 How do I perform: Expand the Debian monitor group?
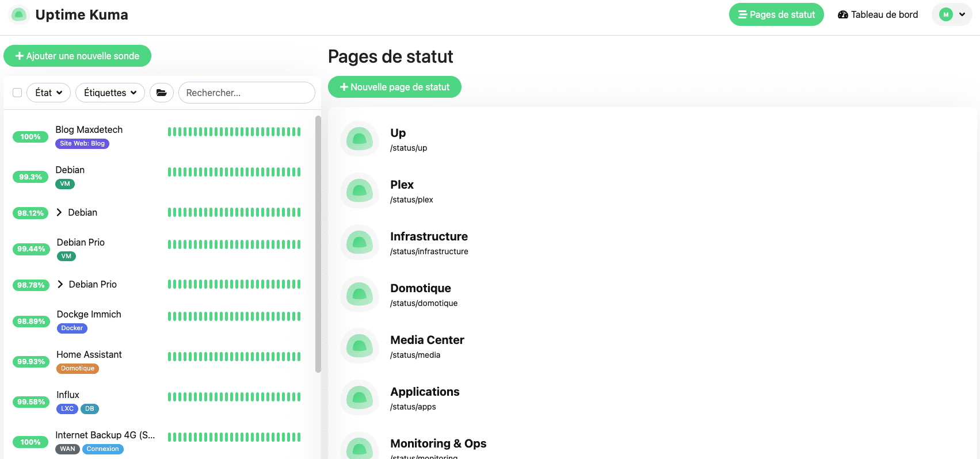[x=59, y=212]
